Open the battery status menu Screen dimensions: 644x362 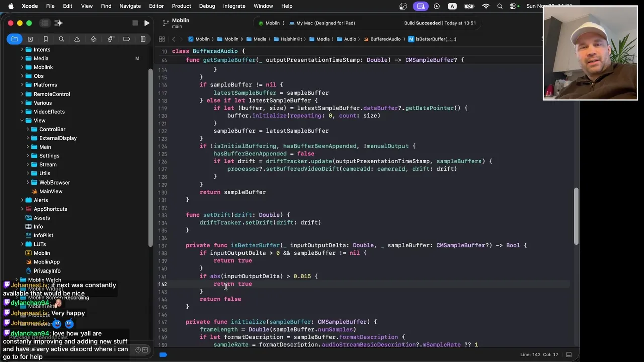(469, 6)
